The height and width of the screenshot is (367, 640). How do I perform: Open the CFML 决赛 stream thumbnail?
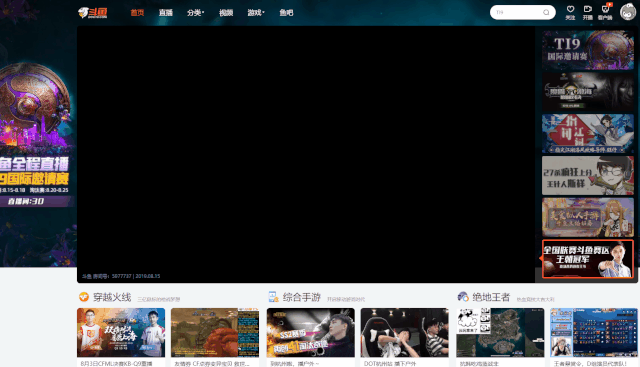tap(121, 333)
